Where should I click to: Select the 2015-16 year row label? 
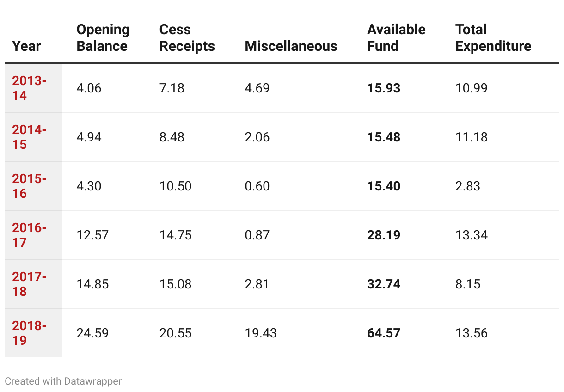pos(29,186)
